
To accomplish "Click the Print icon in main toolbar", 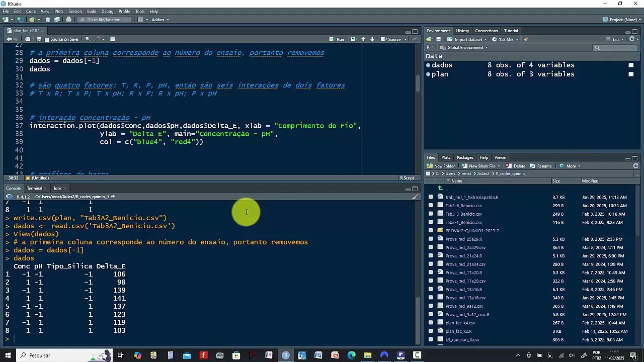I will (68, 20).
